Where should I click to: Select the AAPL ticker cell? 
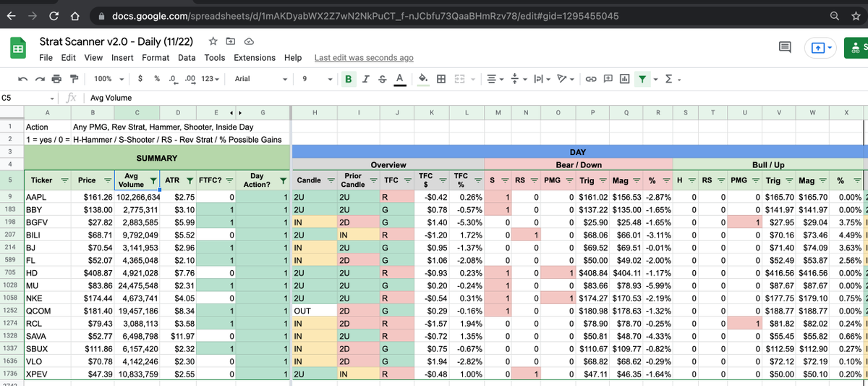tap(47, 196)
